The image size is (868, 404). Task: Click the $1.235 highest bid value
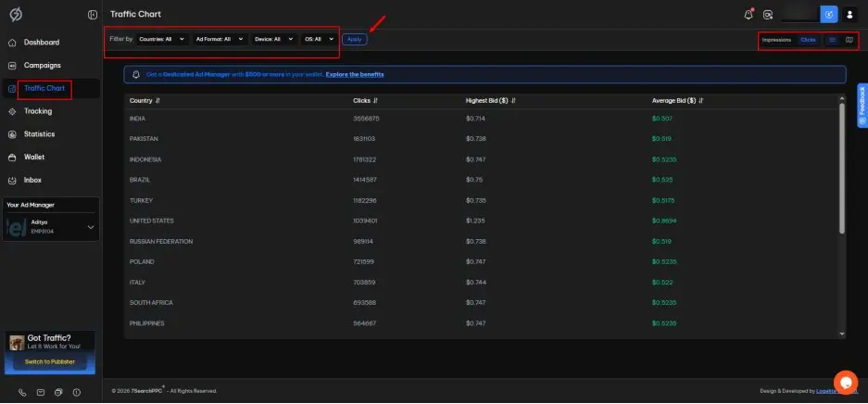click(x=475, y=221)
